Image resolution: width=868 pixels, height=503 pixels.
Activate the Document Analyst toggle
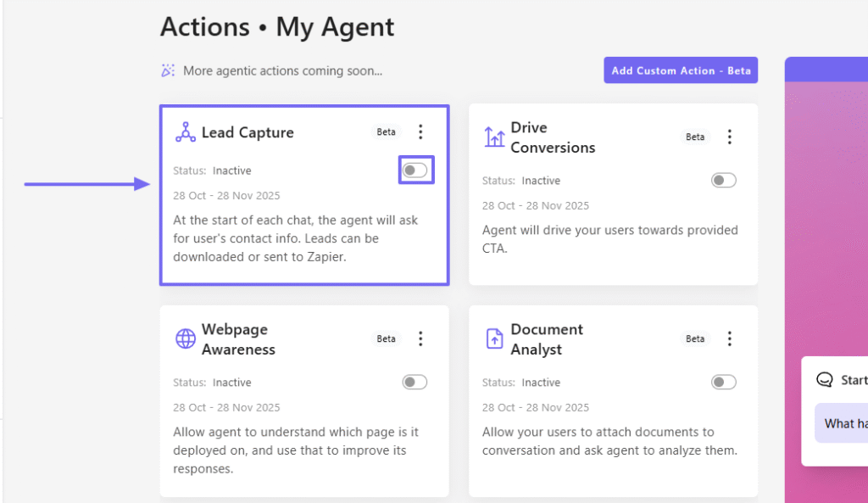pos(724,383)
